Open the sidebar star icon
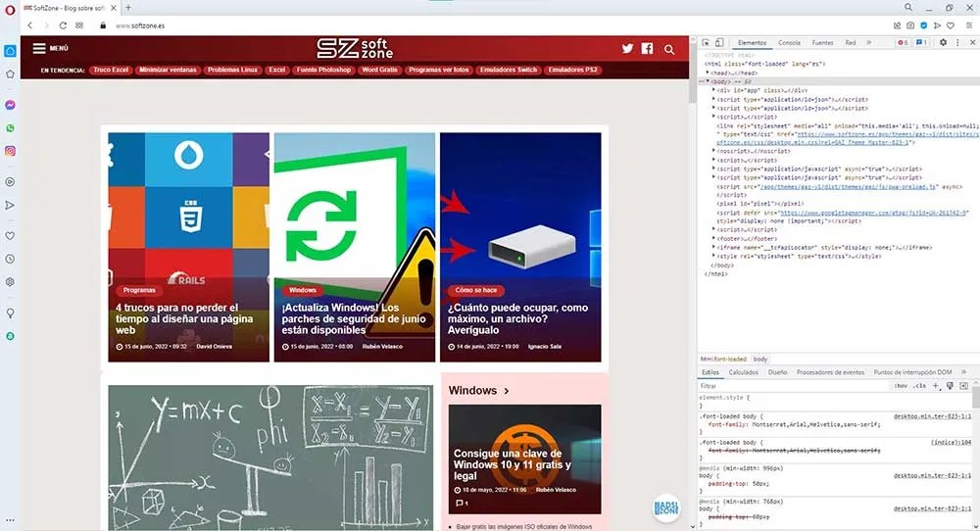The image size is (980, 531). [10, 73]
